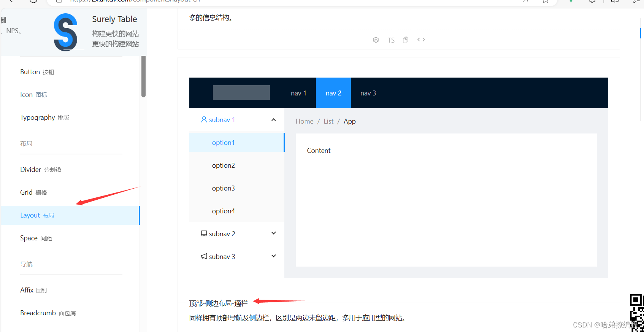
Task: Choose option4 in the side menu
Action: (x=237, y=211)
